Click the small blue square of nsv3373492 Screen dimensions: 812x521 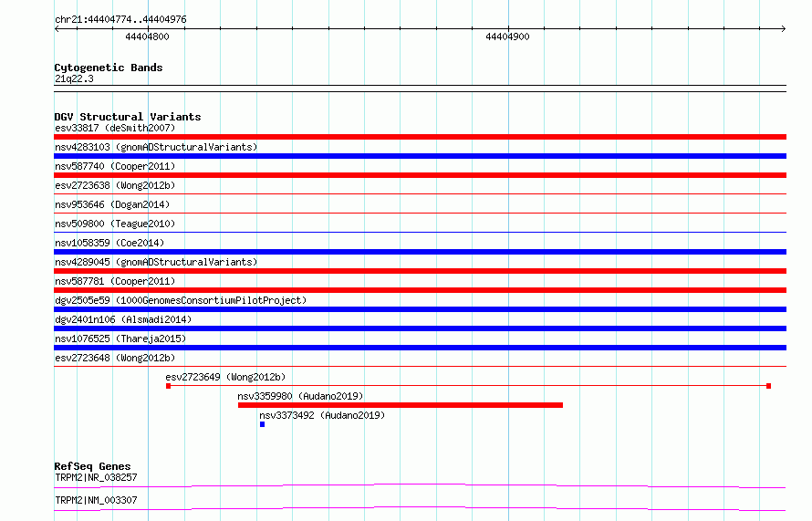point(262,424)
